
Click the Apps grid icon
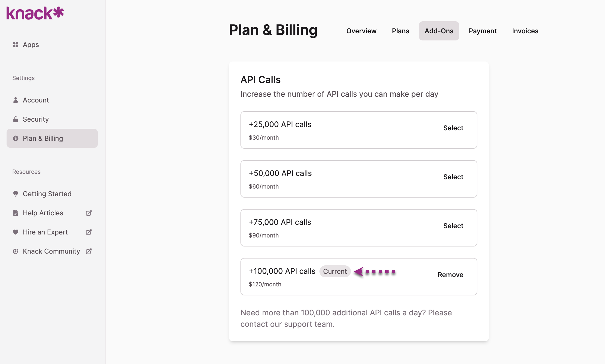(x=16, y=45)
